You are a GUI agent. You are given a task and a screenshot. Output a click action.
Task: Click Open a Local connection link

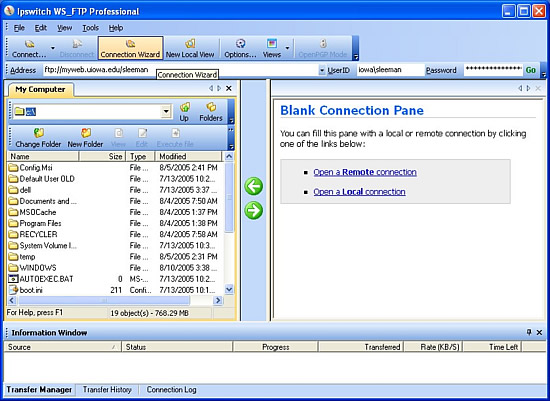[359, 192]
